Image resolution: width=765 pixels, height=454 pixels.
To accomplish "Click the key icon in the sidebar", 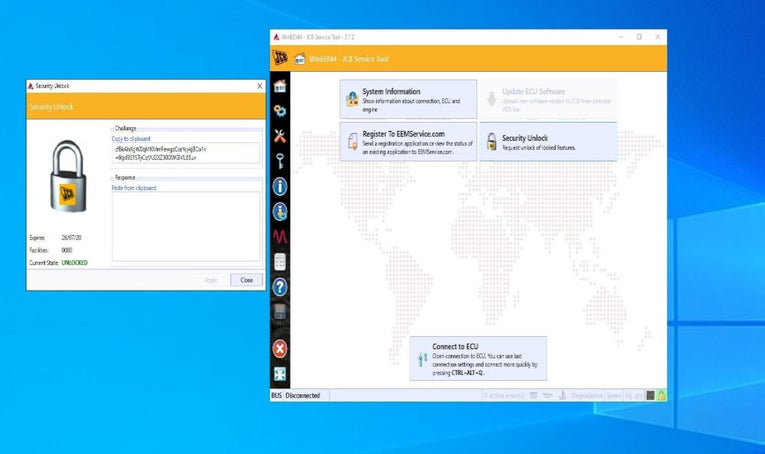I will coord(280,161).
